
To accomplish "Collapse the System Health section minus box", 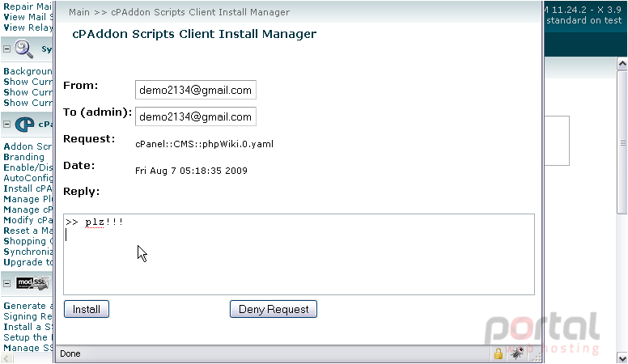I will click(x=6, y=49).
